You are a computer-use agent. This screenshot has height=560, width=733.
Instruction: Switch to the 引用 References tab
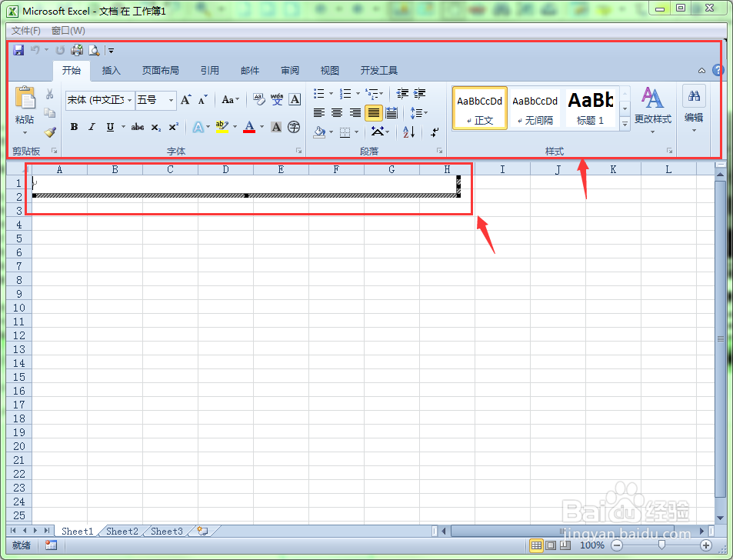(210, 71)
